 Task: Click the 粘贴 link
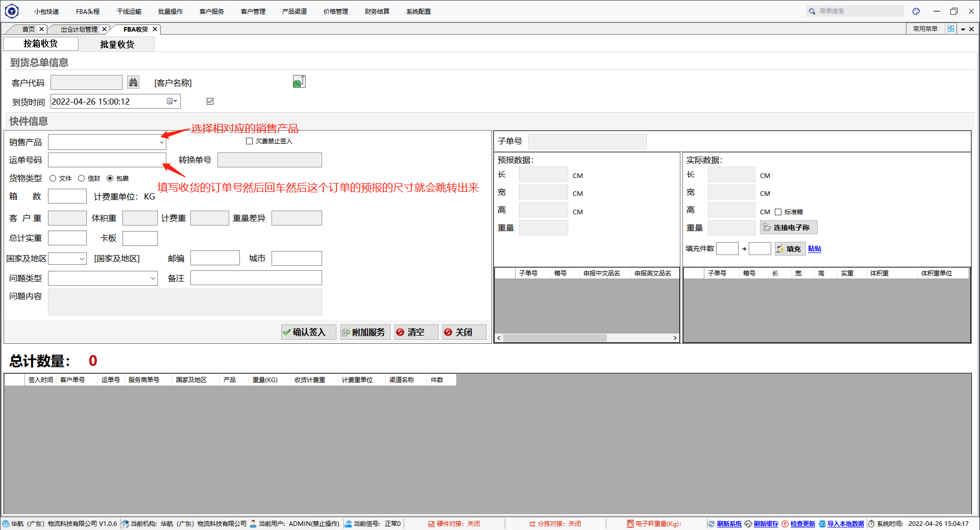tap(815, 248)
